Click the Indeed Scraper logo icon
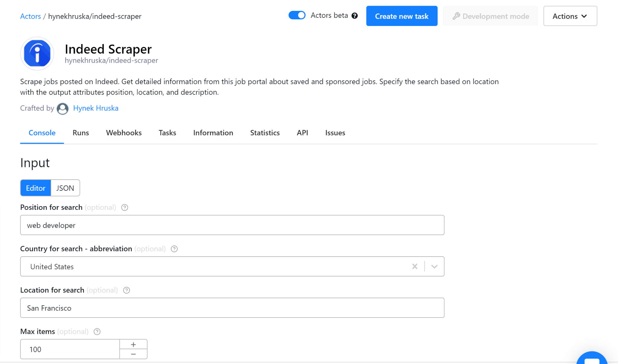 (37, 54)
